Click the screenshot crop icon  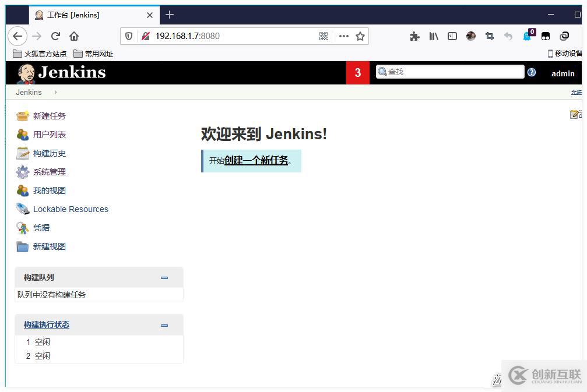pyautogui.click(x=489, y=36)
